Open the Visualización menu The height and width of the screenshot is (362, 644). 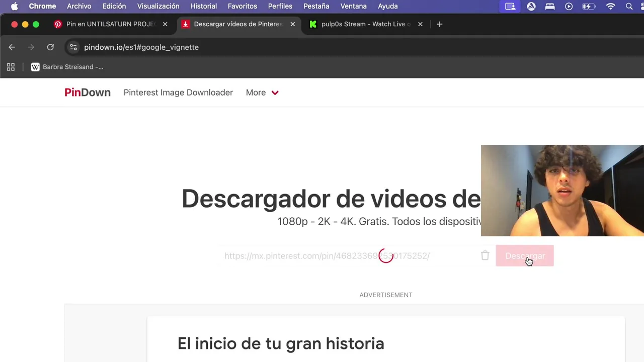158,6
